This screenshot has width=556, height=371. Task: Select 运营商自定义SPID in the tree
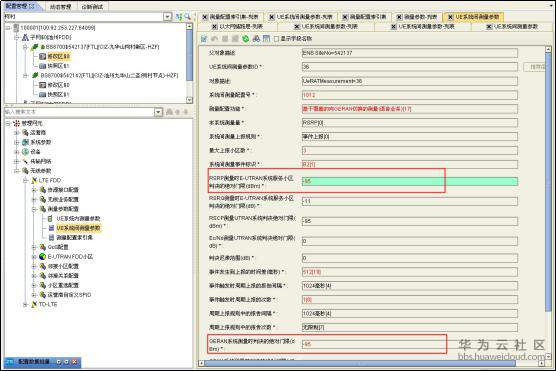70,295
